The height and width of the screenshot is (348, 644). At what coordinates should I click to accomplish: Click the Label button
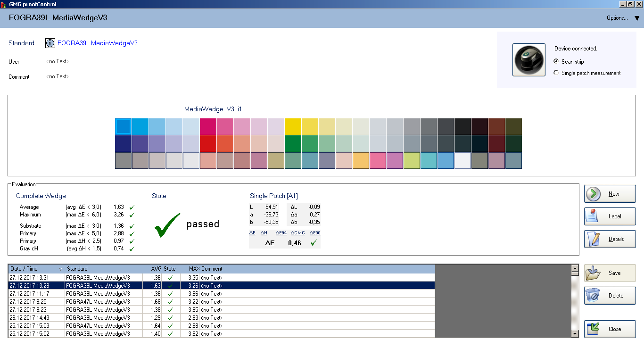coord(610,216)
